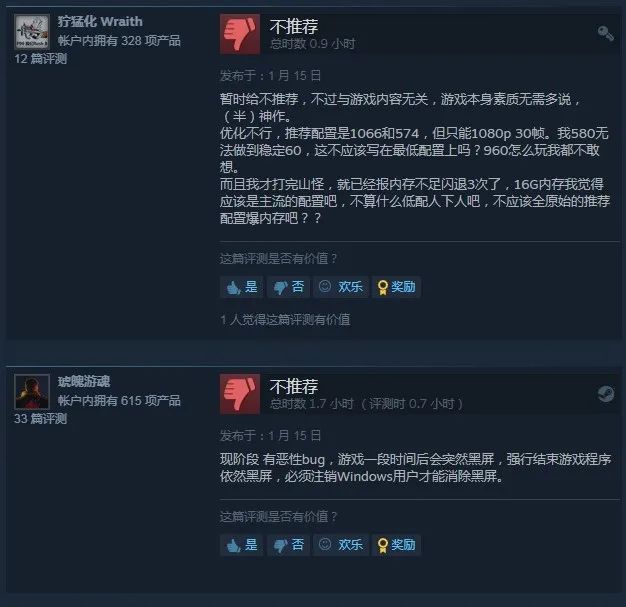Give 奖励 award to the second review
Viewport: 626px width, 607px height.
396,545
